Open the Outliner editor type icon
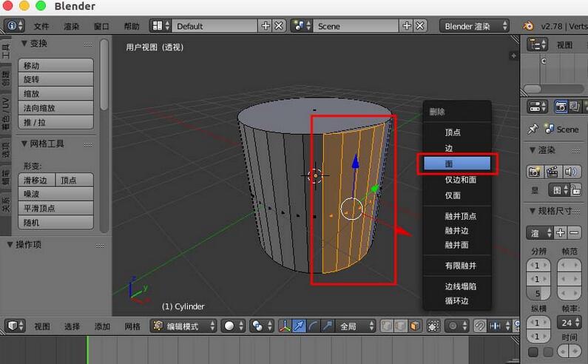Screen dimensions: 588x364 point(537,45)
